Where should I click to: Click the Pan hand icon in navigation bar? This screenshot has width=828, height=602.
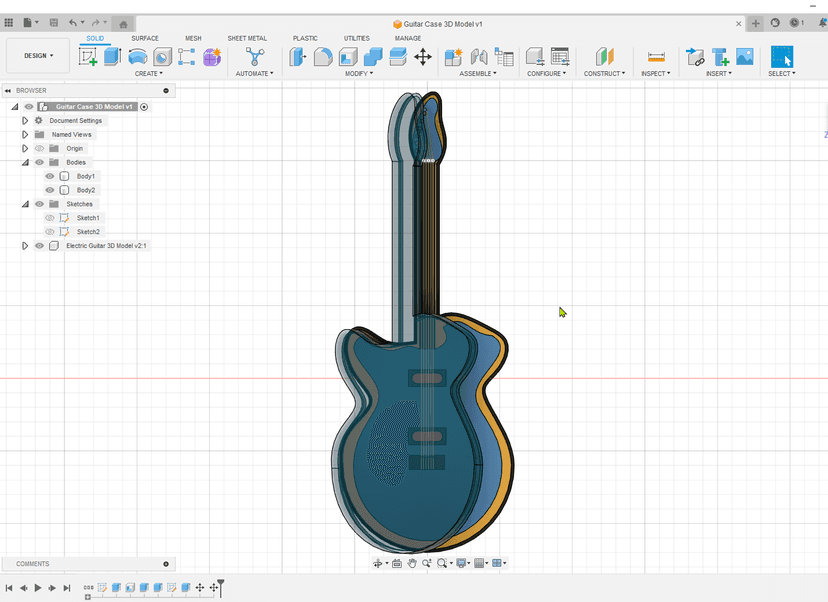[411, 564]
